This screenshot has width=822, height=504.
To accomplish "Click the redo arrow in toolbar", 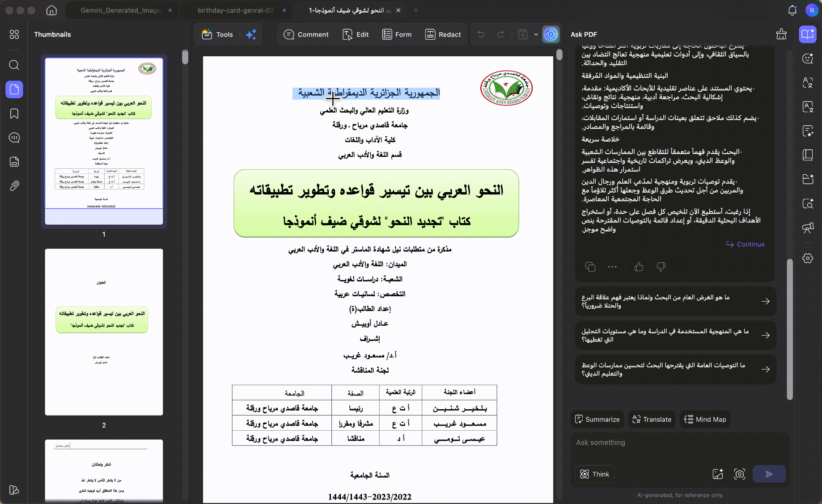I will pos(501,34).
